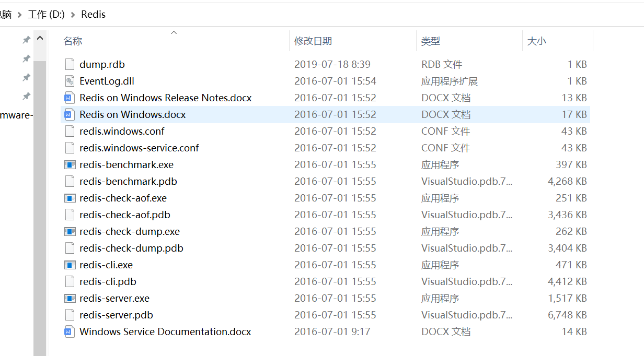The height and width of the screenshot is (356, 644).
Task: Select the redis-benchmark.pdb file name
Action: (128, 181)
